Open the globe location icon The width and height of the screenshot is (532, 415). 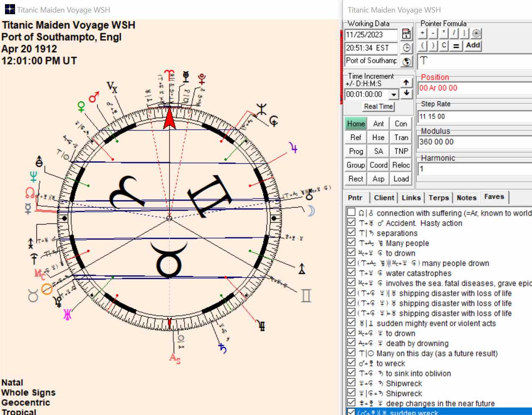(x=407, y=61)
